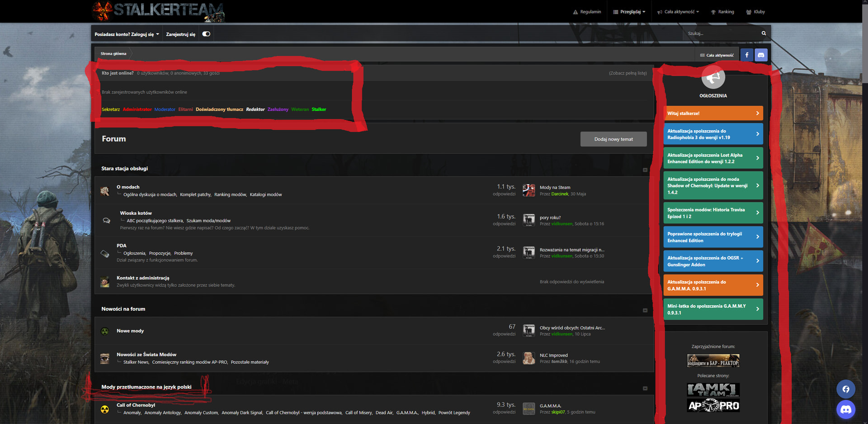This screenshot has height=424, width=868.
Task: Open the Wioska kotów forum link
Action: click(136, 213)
